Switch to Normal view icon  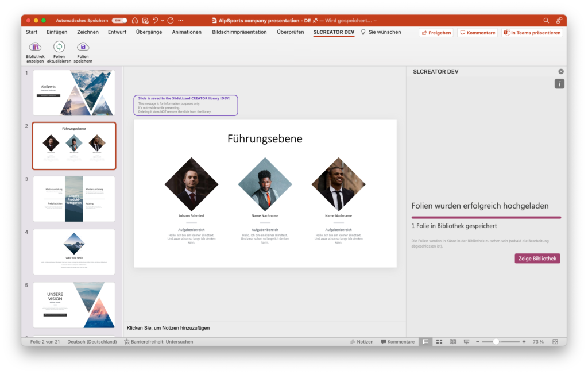pyautogui.click(x=425, y=342)
